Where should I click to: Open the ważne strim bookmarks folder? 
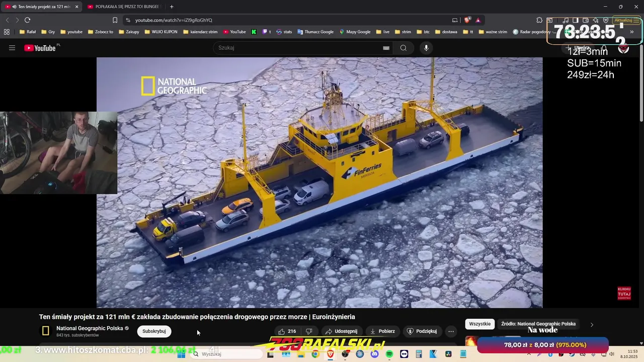click(x=493, y=32)
